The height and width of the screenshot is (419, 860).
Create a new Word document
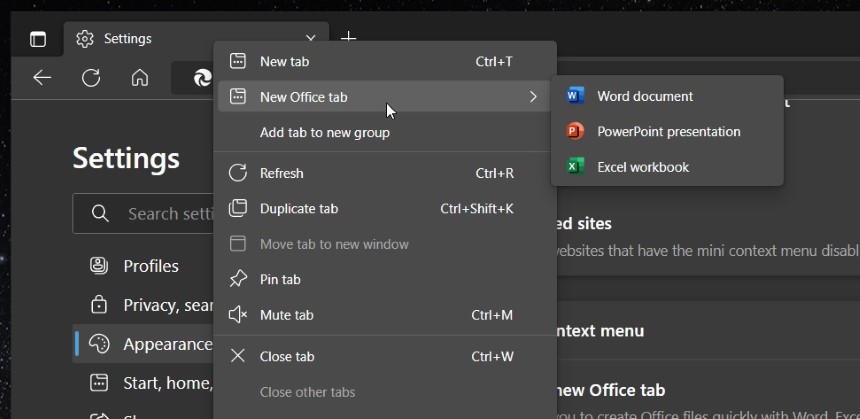pyautogui.click(x=667, y=96)
